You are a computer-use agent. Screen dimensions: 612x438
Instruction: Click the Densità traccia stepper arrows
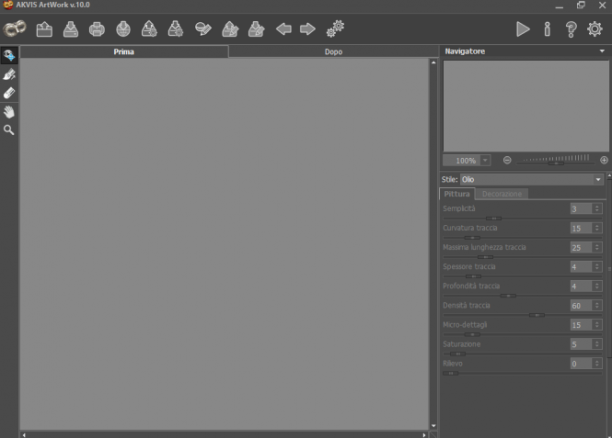pos(597,305)
